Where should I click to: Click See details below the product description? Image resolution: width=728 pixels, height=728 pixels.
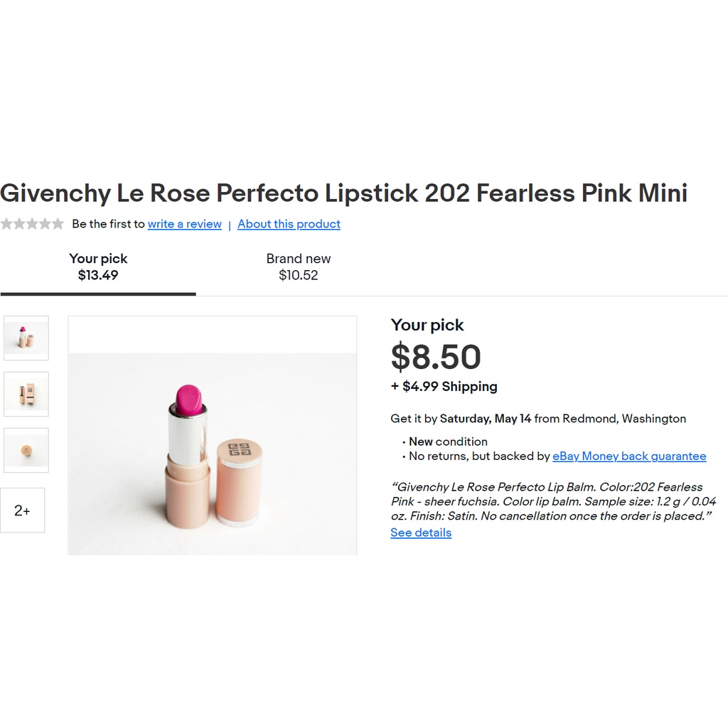click(421, 532)
